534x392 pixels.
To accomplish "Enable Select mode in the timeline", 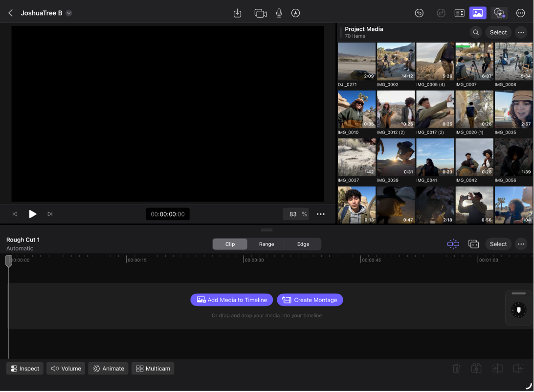I will tap(498, 244).
